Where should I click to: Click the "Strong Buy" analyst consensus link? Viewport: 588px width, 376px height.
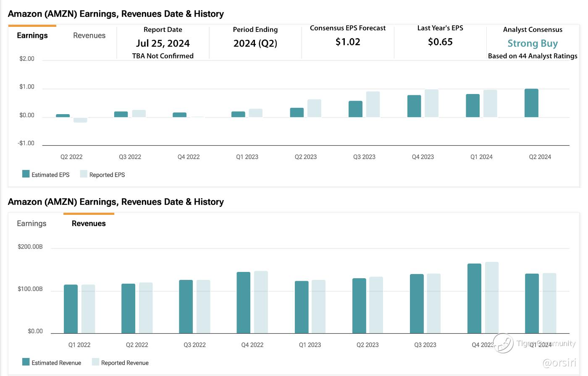533,44
